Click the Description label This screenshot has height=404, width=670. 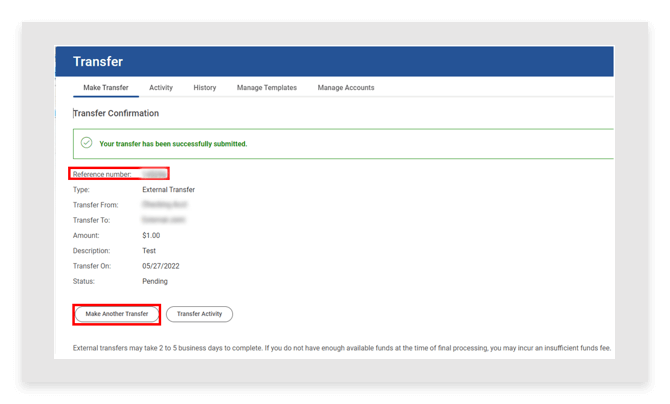coord(91,251)
